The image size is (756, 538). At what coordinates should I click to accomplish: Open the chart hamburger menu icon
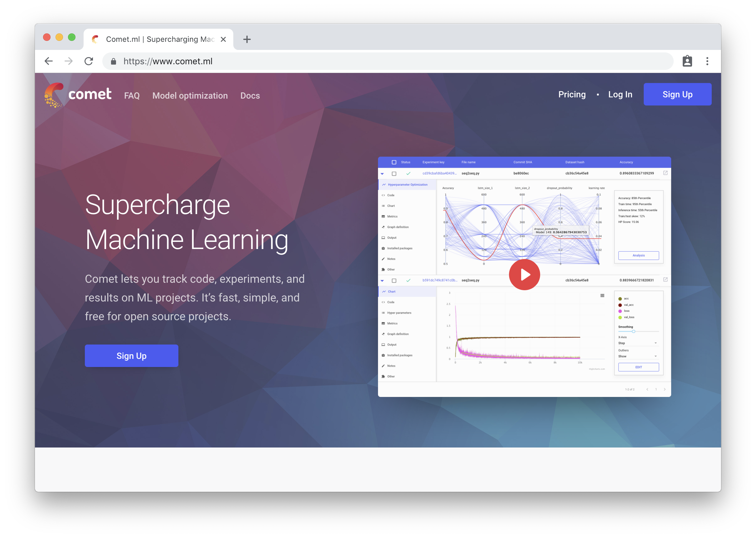tap(603, 296)
